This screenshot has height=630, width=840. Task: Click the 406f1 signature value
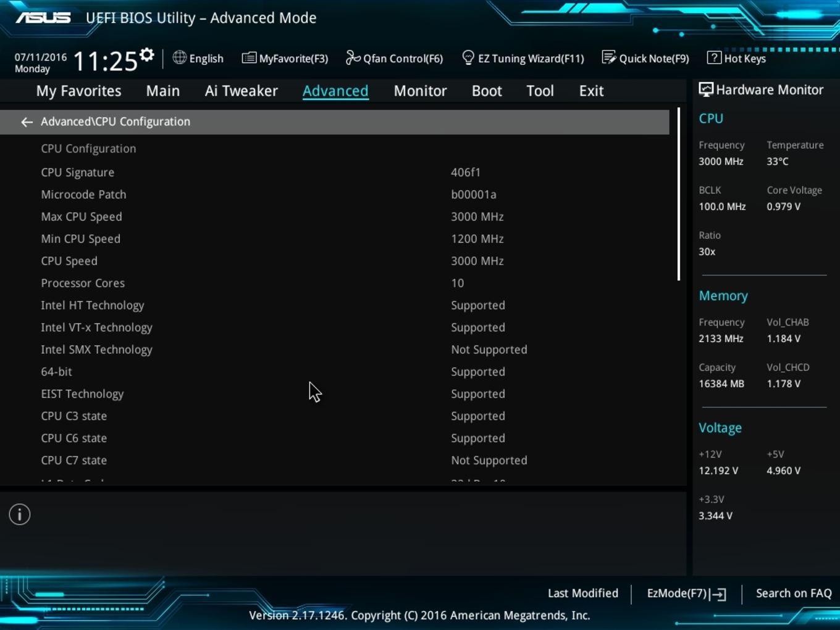tap(466, 172)
